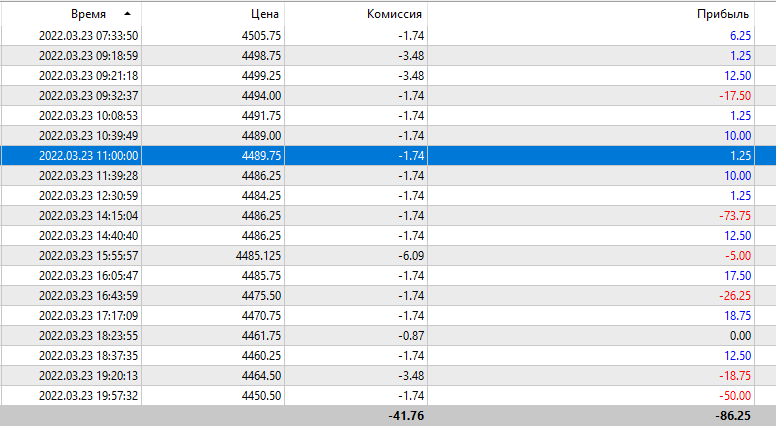Select the last trade at 19:57:32

click(88, 395)
